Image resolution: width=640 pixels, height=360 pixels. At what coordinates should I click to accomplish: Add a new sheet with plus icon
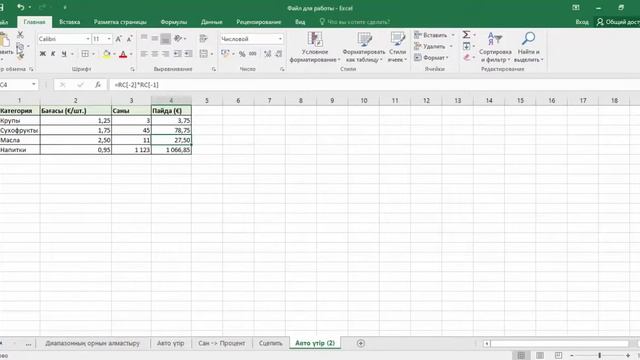(x=360, y=343)
